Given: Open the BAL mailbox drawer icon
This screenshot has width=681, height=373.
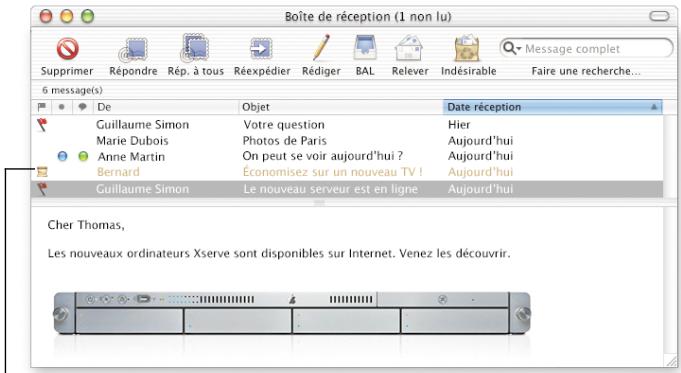Looking at the screenshot, I should pyautogui.click(x=365, y=48).
